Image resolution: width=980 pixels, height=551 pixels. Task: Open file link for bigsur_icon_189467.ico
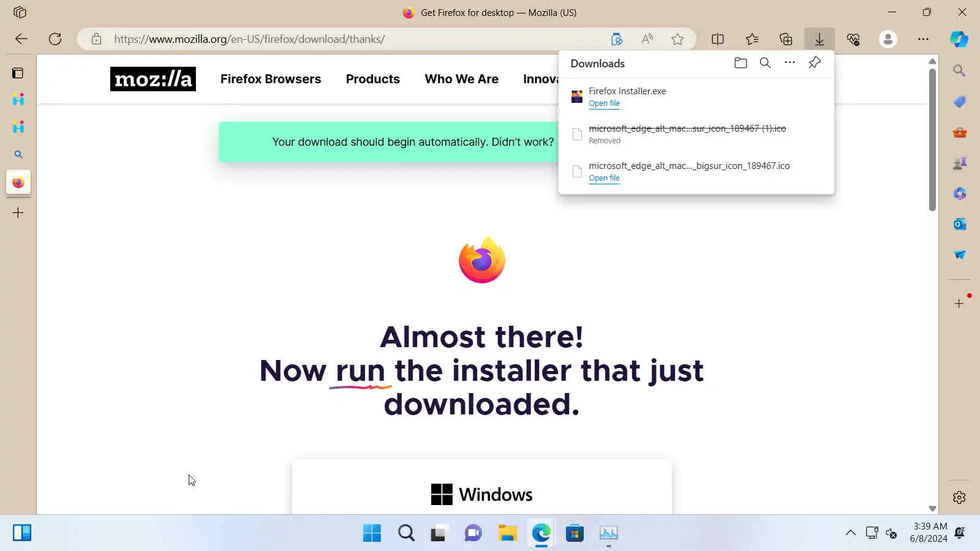click(x=604, y=178)
